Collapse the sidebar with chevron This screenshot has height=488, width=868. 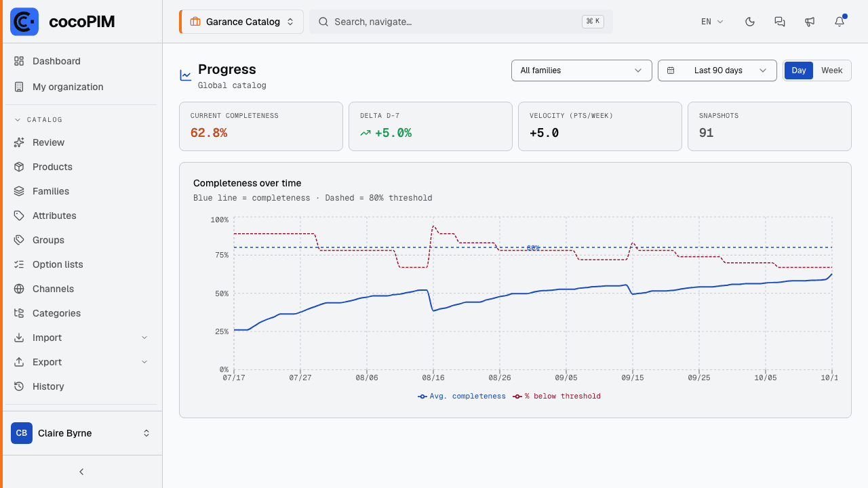tap(81, 472)
